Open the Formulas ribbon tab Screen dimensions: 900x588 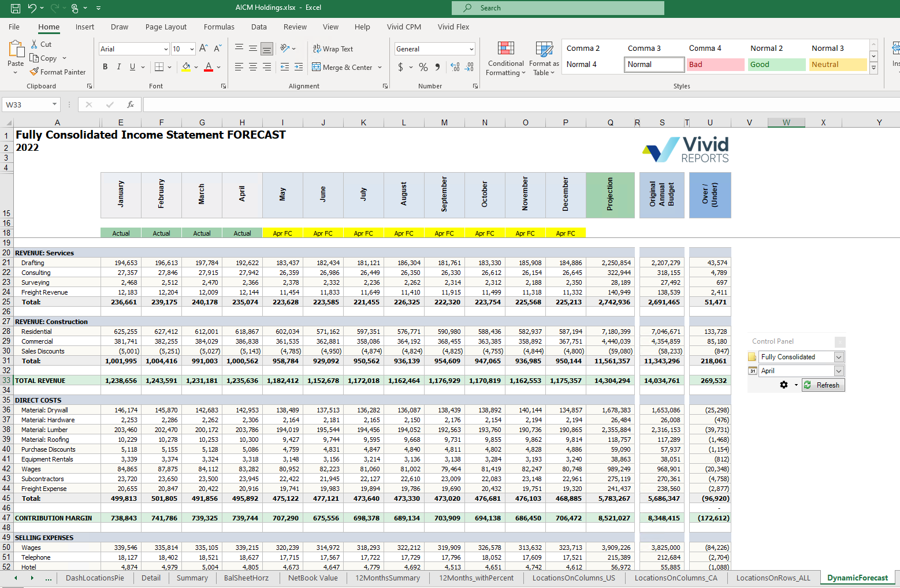point(219,27)
